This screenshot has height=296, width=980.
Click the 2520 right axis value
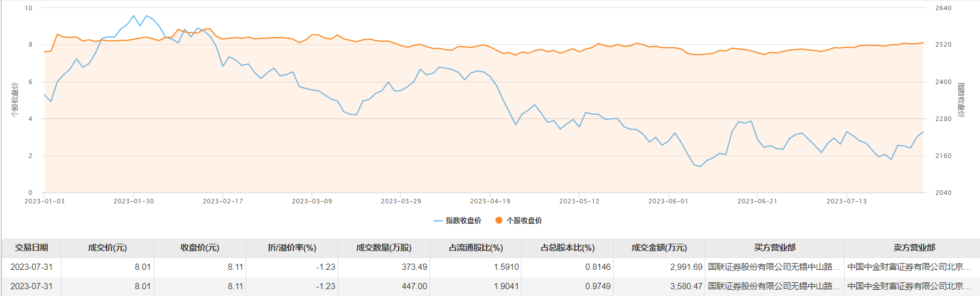tap(943, 44)
